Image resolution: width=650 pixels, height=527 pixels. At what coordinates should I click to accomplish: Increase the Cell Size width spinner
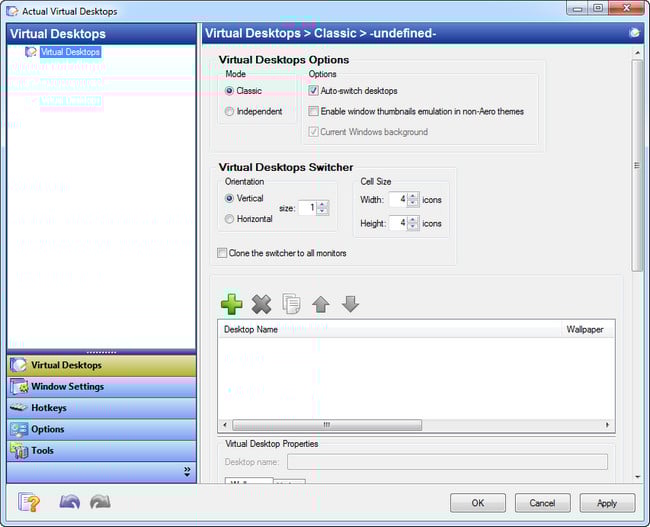[413, 196]
